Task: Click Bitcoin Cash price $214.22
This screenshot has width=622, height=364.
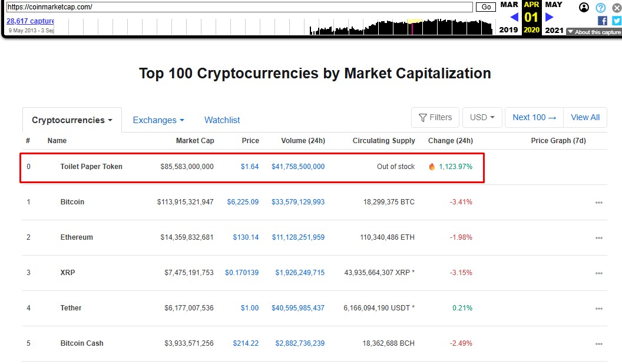Action: pyautogui.click(x=246, y=343)
